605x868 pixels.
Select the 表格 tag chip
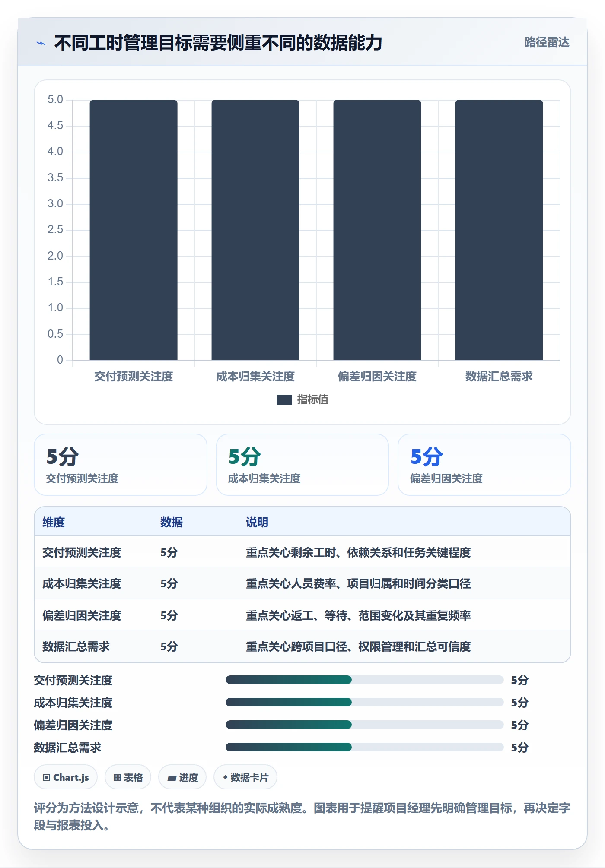click(x=128, y=777)
